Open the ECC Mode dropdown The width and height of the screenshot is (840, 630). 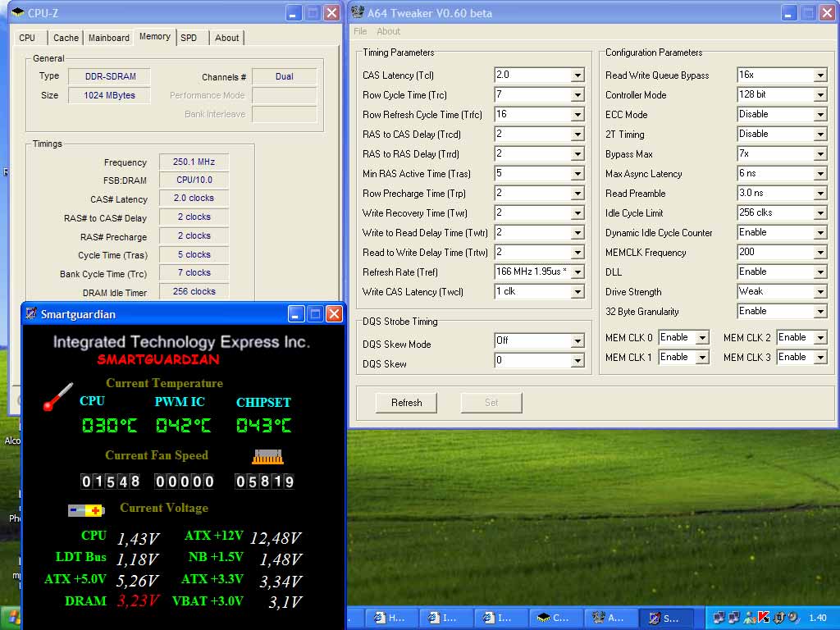[x=820, y=115]
